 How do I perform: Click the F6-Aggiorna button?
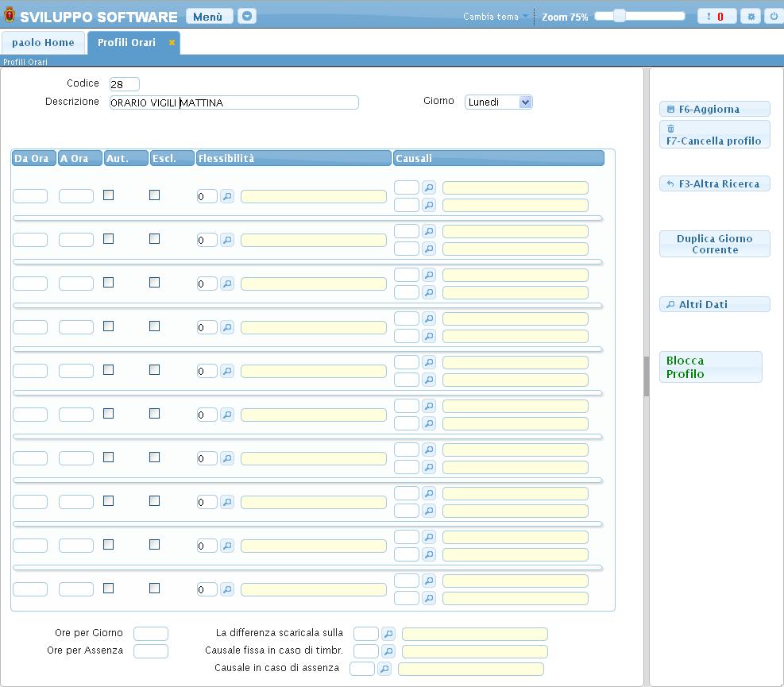tap(714, 110)
